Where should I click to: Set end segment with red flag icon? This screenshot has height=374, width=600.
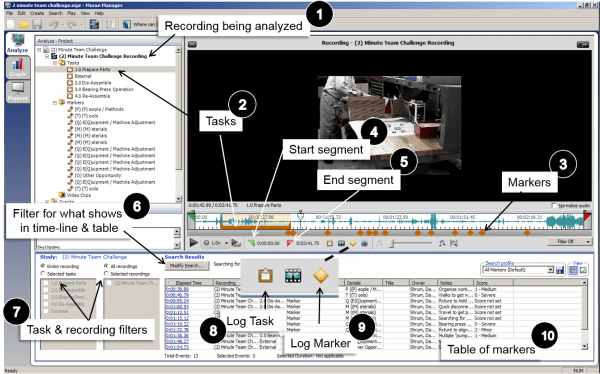290,243
